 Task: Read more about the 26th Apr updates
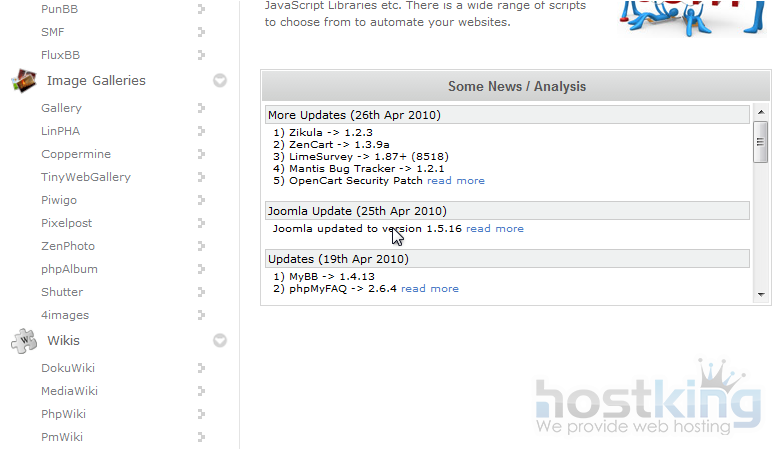coord(455,181)
